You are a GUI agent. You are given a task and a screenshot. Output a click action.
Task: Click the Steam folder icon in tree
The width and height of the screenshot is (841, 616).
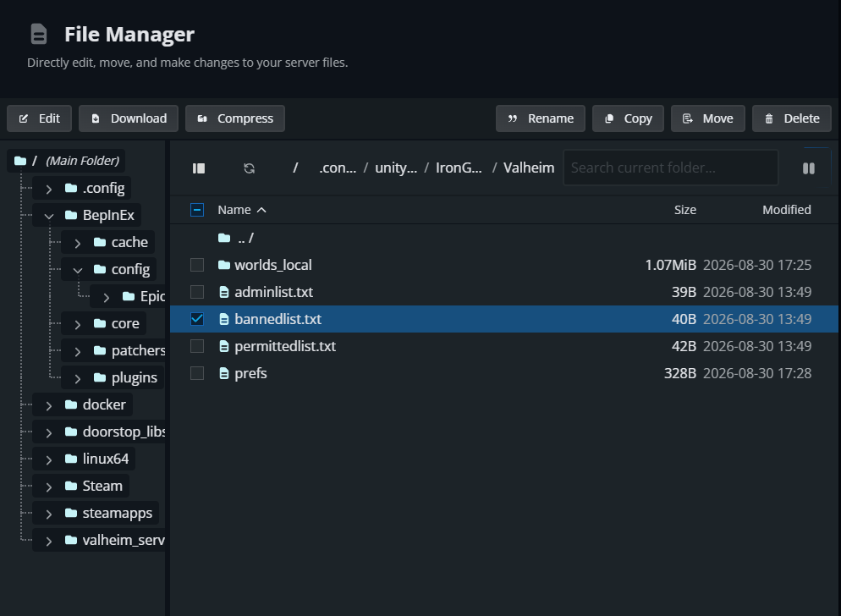tap(71, 486)
